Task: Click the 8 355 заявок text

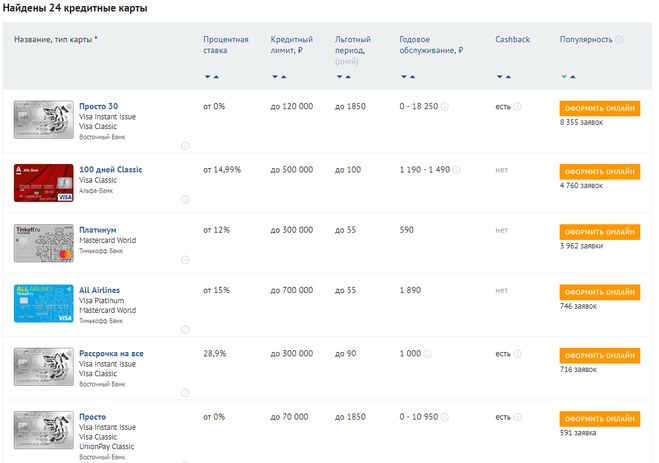Action: tap(581, 122)
